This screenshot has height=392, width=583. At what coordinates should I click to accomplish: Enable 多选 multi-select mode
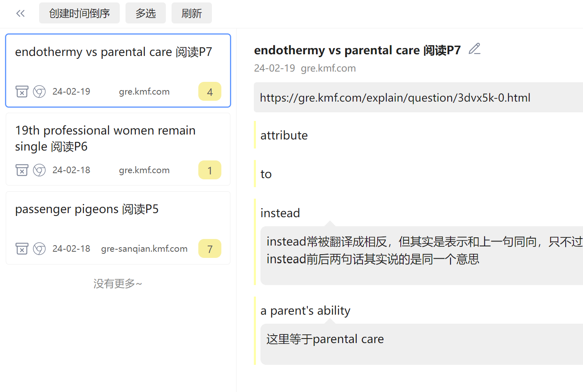[x=146, y=13]
